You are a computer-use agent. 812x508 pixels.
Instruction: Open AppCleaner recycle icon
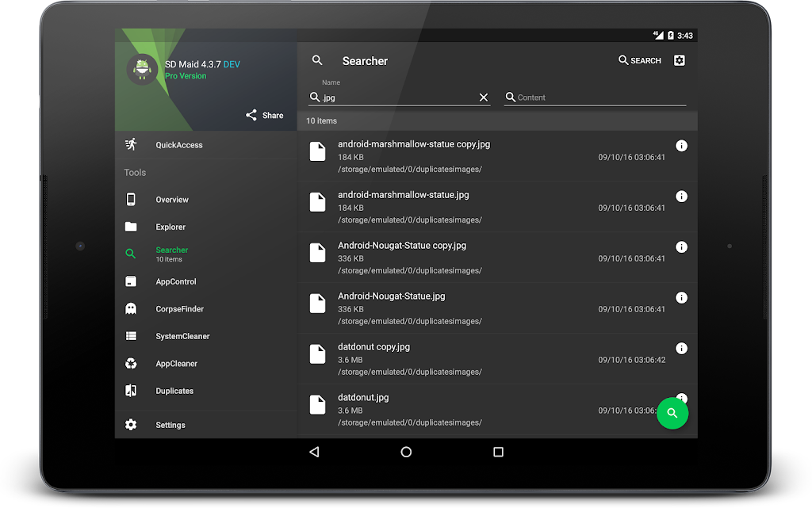[x=176, y=364]
